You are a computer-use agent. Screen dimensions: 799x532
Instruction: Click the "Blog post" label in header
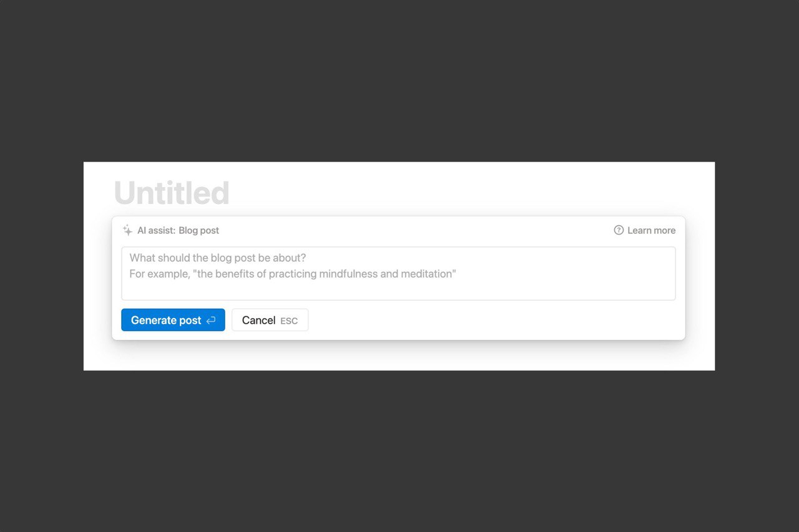(x=199, y=230)
